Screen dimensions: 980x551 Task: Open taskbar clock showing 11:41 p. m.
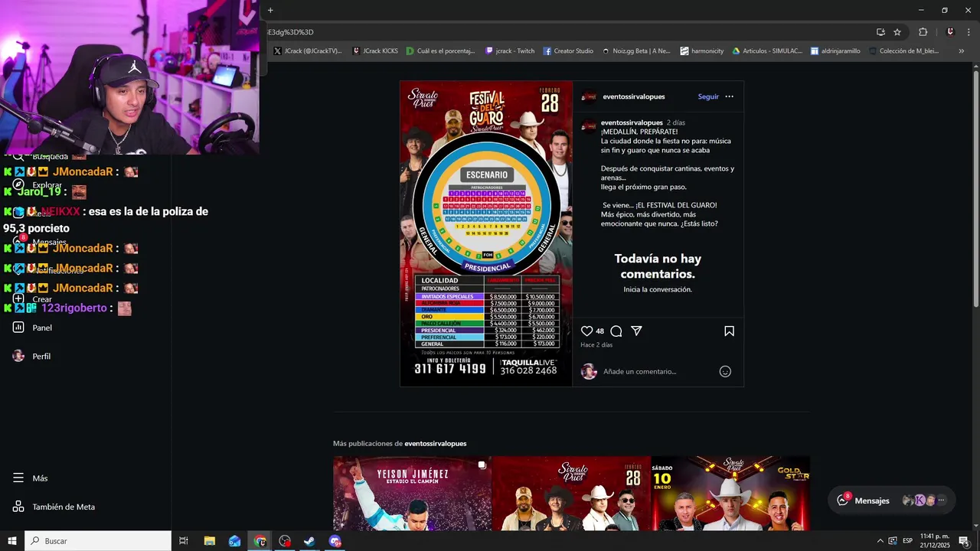click(x=934, y=541)
